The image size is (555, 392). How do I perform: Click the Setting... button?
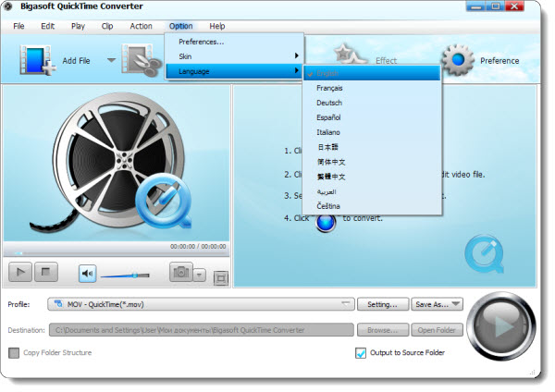tap(383, 303)
